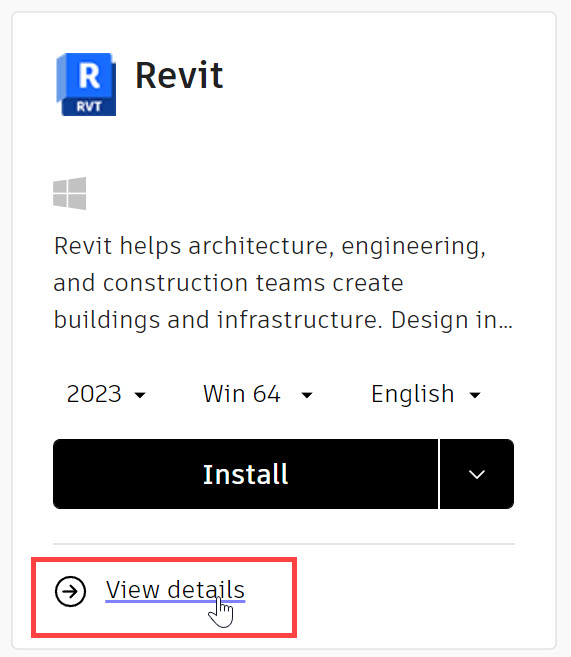Click the small caret next to Win 64
571x657 pixels.
tap(307, 395)
